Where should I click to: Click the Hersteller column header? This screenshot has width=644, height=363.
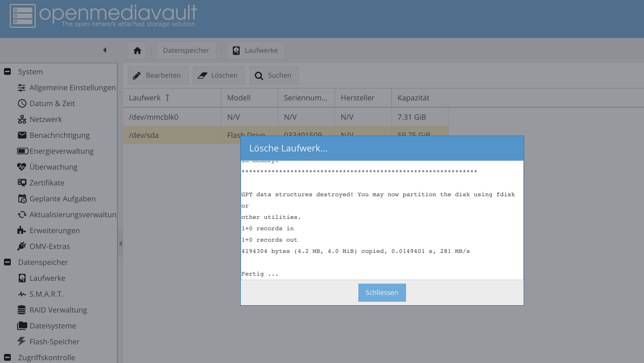[363, 98]
